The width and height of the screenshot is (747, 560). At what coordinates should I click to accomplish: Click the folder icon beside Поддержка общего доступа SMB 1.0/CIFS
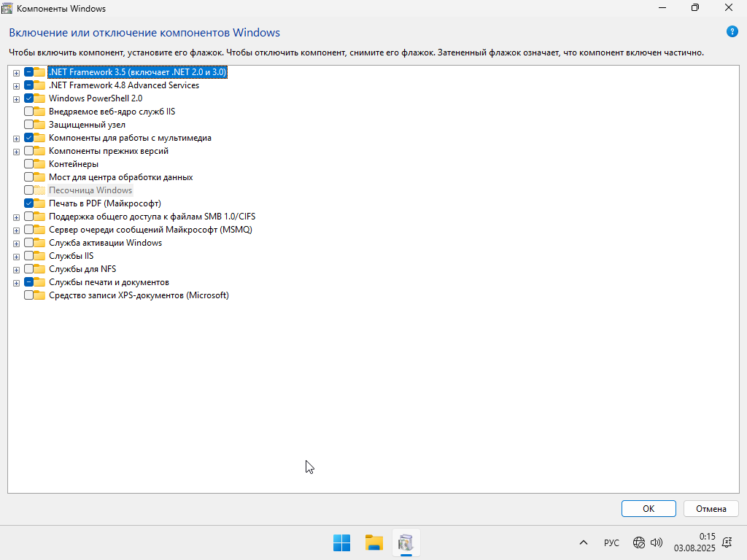pos(40,217)
